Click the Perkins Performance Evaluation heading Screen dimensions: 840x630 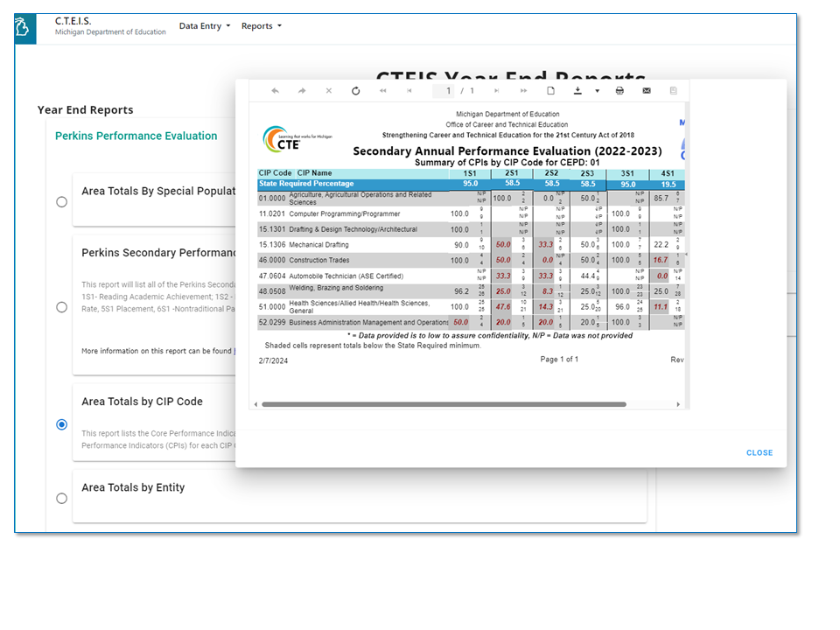pyautogui.click(x=136, y=136)
